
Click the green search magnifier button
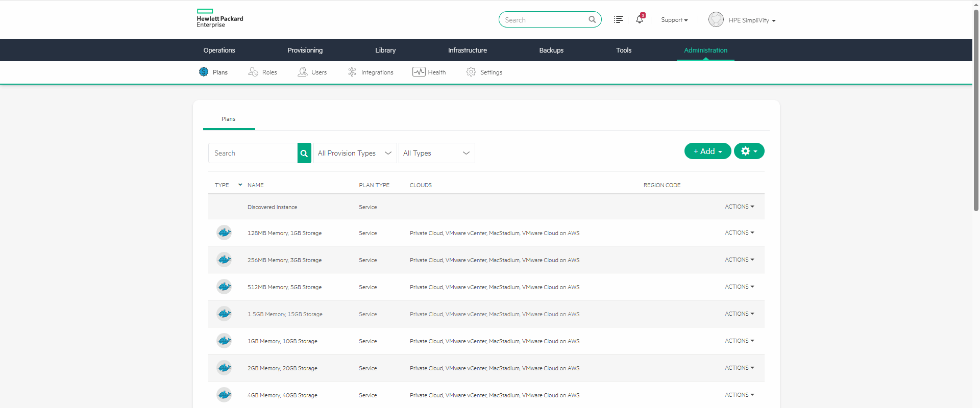coord(304,153)
